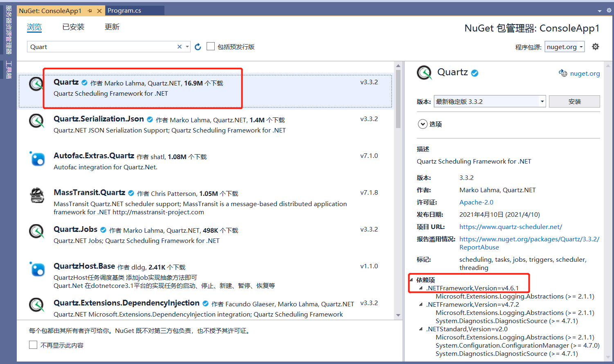Screen dimensions: 614x364
Task: Collapse the .NETFramework v4.6.1 dependency node
Action: pos(421,288)
